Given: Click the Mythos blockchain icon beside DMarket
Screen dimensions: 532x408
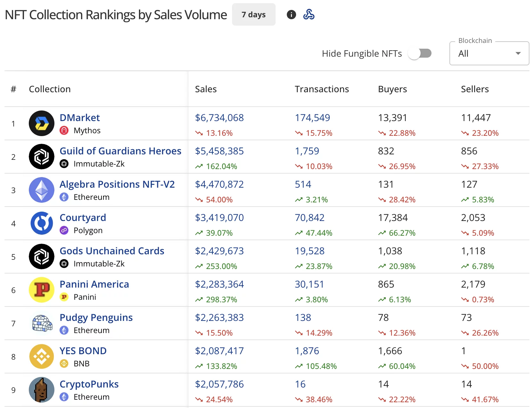Looking at the screenshot, I should [x=64, y=130].
